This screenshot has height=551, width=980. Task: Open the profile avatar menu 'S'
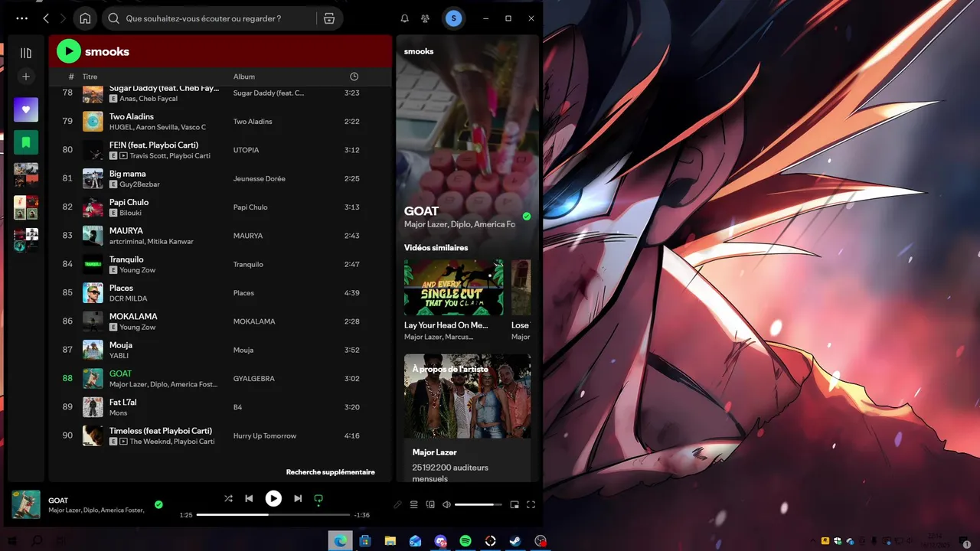454,18
